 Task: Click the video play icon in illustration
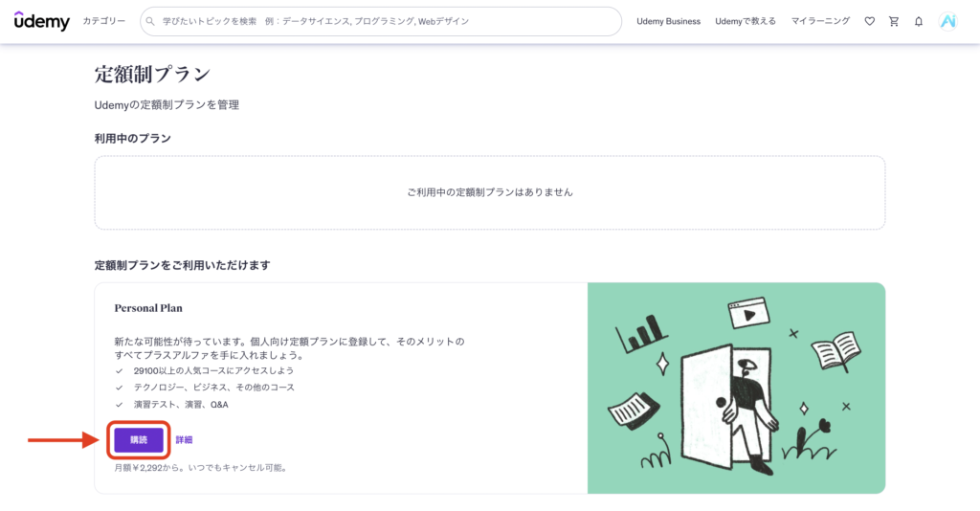[x=748, y=314]
